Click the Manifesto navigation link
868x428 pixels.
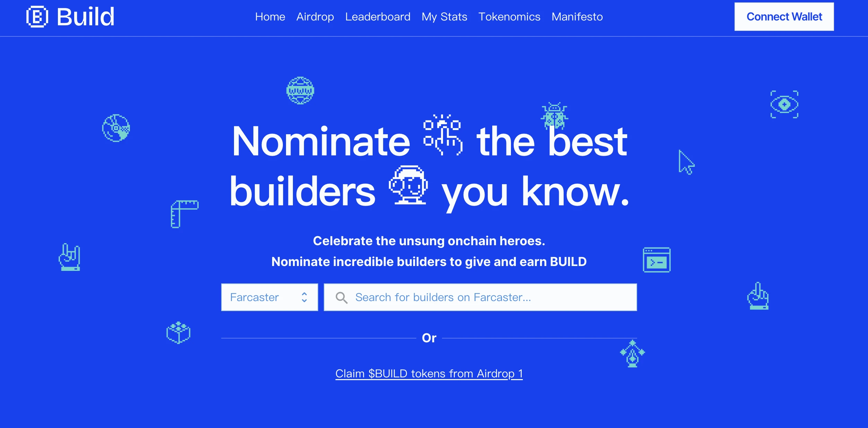578,17
